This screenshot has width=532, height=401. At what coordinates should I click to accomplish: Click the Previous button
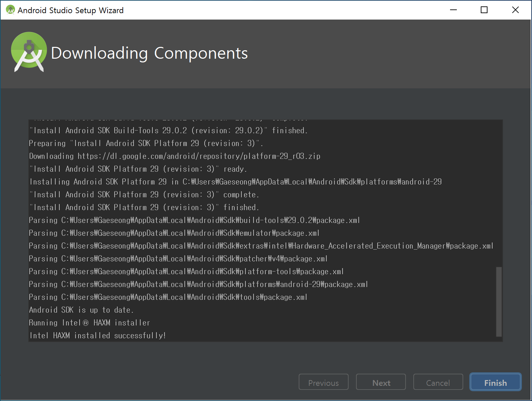point(324,382)
